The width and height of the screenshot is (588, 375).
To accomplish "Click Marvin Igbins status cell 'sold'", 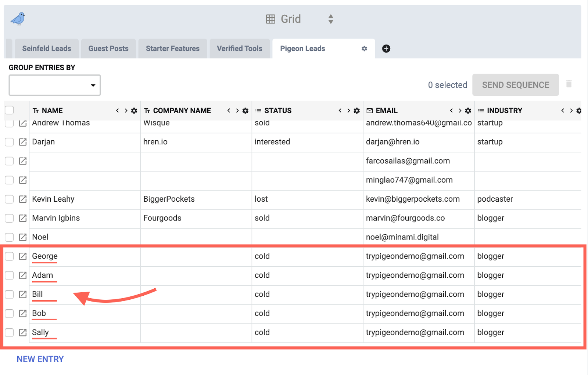I will 262,218.
